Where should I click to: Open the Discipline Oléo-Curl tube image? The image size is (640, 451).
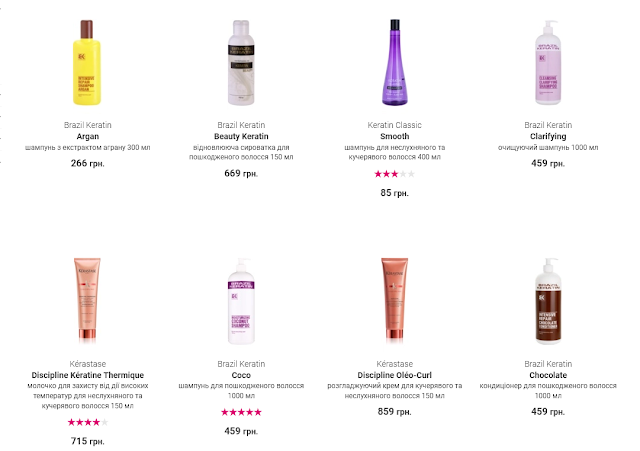click(394, 300)
